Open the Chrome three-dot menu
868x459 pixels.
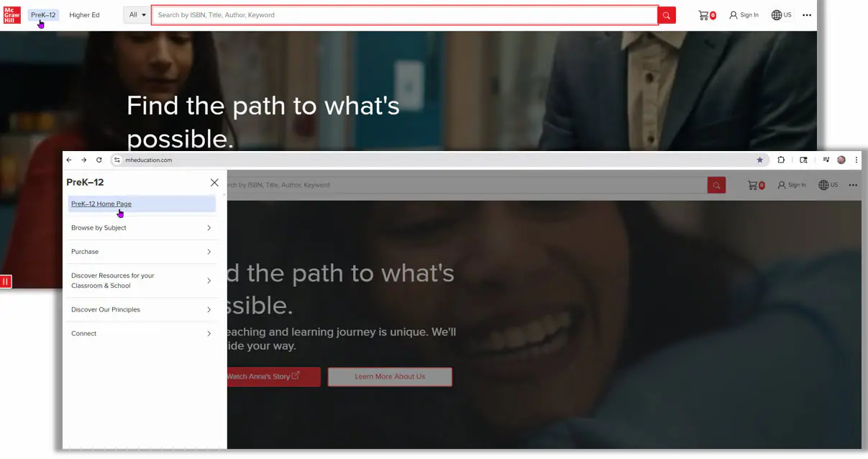point(856,160)
